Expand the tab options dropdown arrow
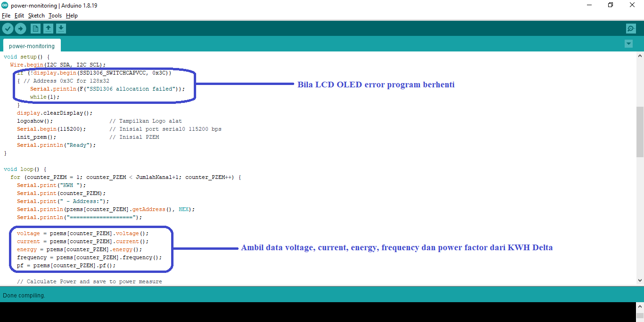 tap(628, 44)
